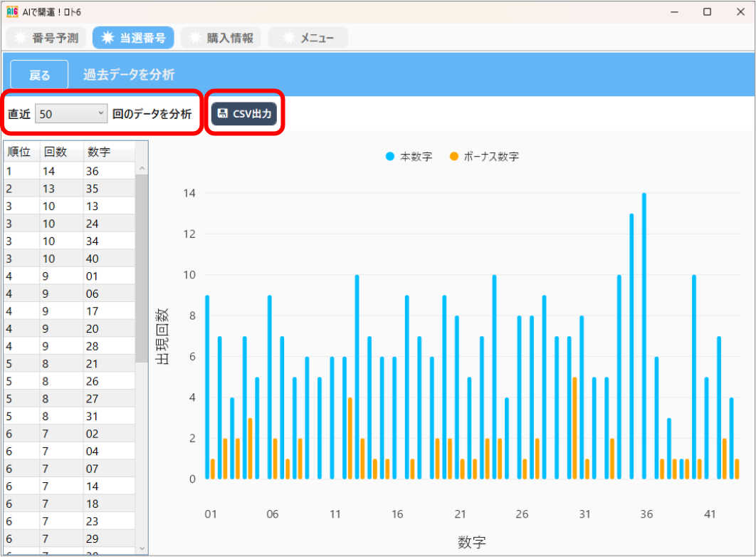Click the star icon on メニュー tab

tap(288, 38)
